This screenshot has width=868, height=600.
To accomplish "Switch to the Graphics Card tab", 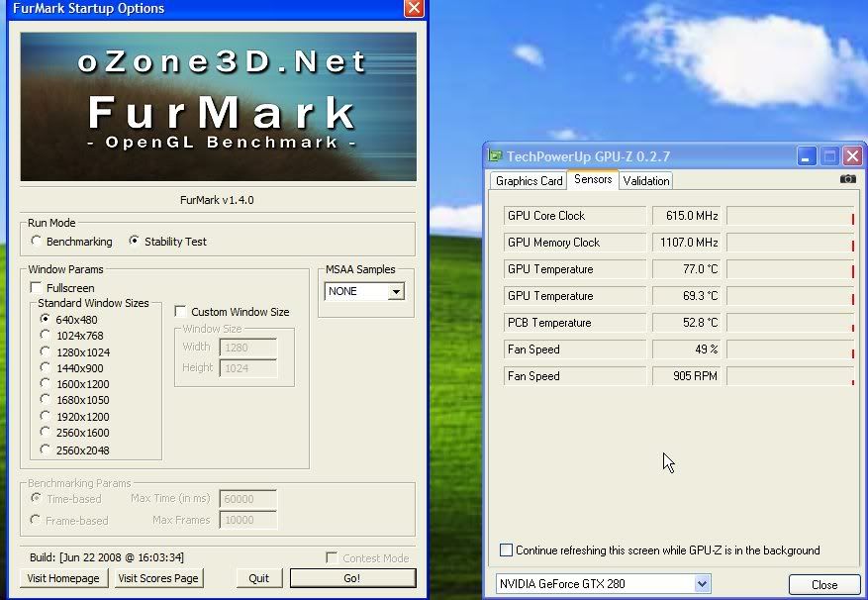I will coord(529,180).
